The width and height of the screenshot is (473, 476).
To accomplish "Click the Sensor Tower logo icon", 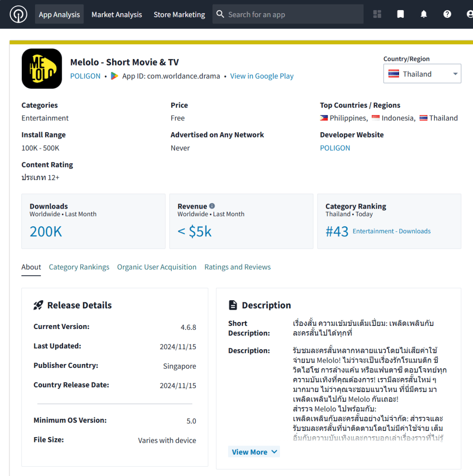I will [18, 14].
